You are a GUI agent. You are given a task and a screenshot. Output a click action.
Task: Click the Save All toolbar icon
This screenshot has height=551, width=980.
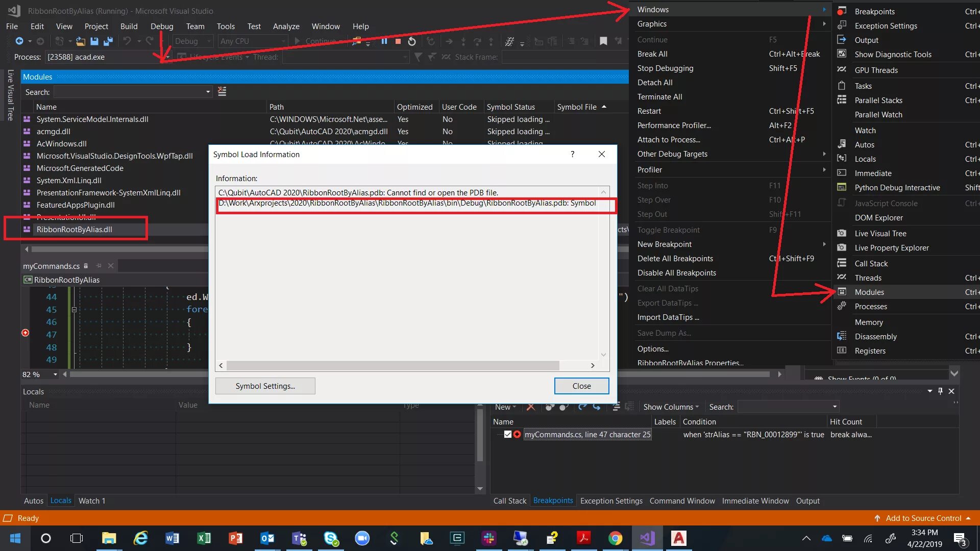pos(108,41)
